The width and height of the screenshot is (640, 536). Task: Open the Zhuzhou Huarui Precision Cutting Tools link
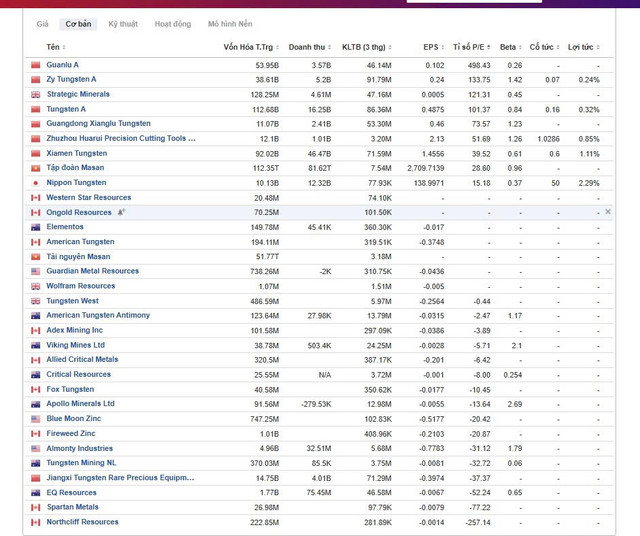tap(121, 138)
